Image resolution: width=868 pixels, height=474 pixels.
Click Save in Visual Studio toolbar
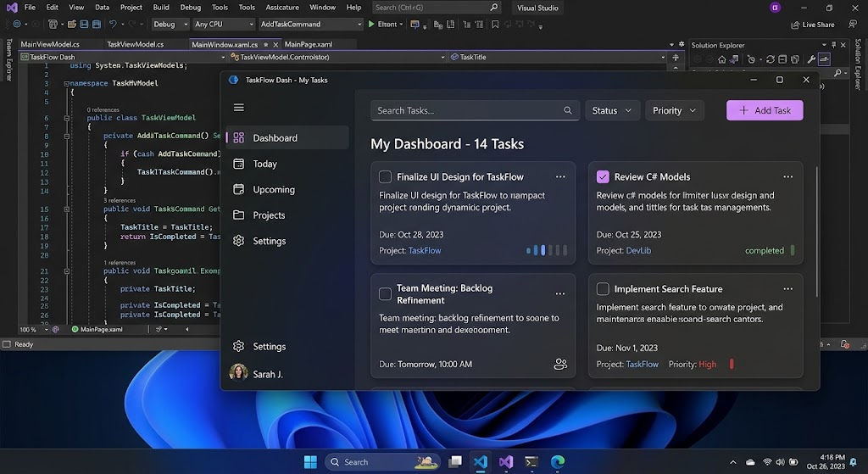tap(84, 25)
